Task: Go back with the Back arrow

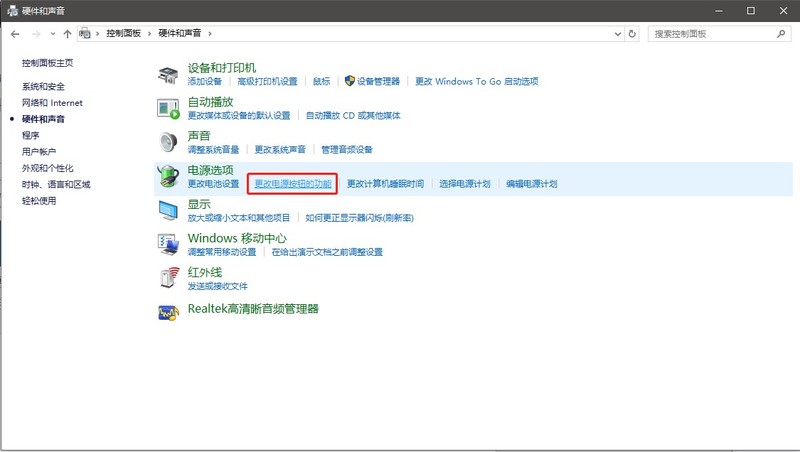Action: [x=15, y=34]
